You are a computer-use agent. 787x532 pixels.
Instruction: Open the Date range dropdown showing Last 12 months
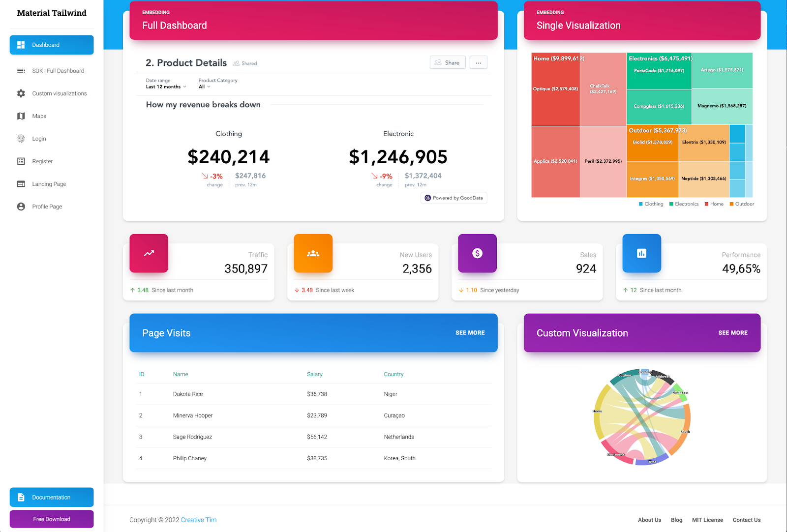click(165, 87)
